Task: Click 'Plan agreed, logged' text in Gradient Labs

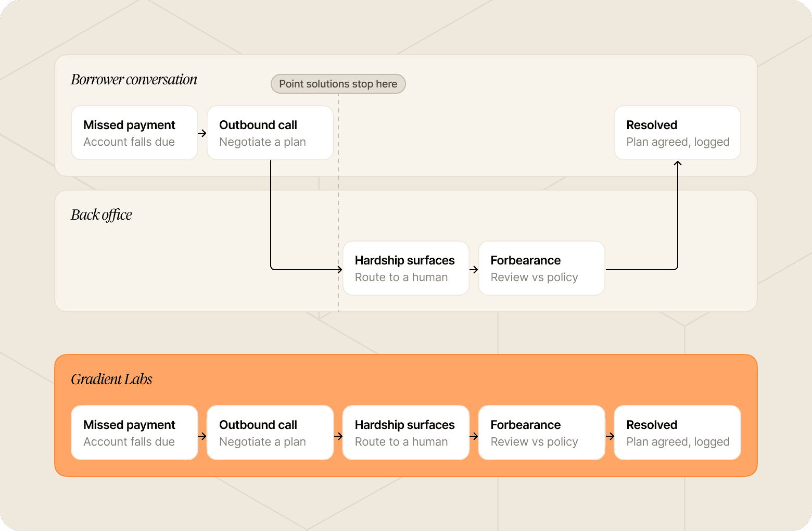Action: (x=678, y=442)
